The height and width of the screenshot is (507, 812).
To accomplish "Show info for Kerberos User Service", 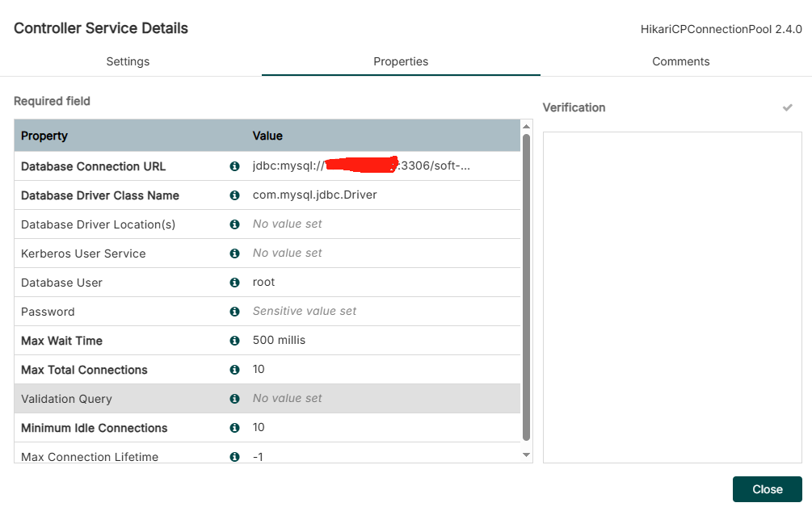I will 234,253.
